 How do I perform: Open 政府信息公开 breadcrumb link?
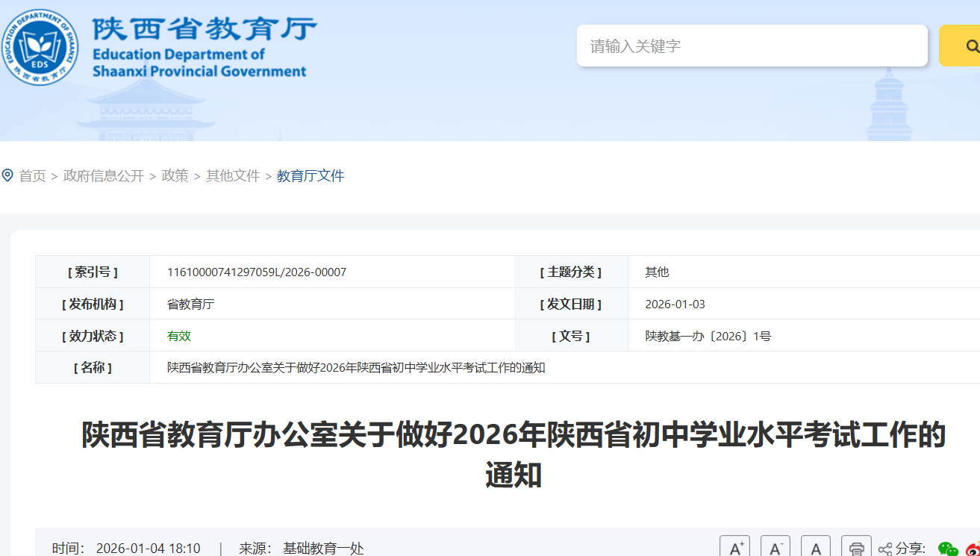[103, 176]
